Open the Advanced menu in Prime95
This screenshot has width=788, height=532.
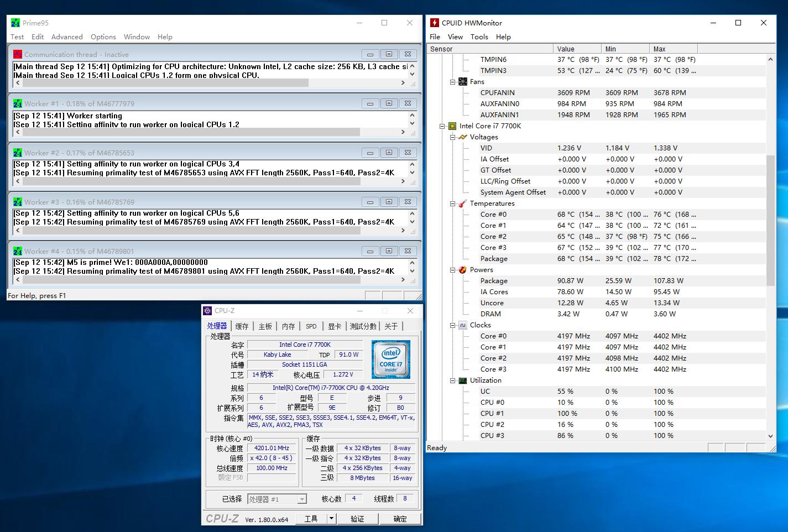(x=67, y=37)
